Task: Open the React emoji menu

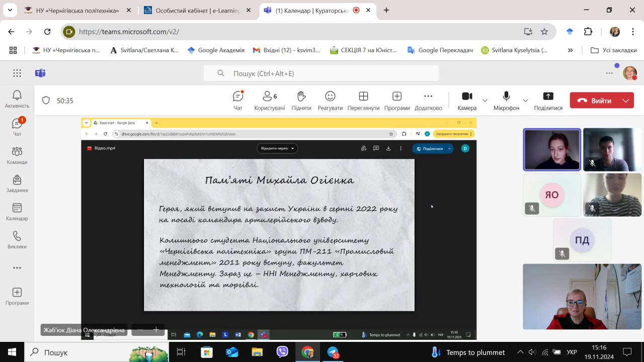Action: click(x=330, y=101)
